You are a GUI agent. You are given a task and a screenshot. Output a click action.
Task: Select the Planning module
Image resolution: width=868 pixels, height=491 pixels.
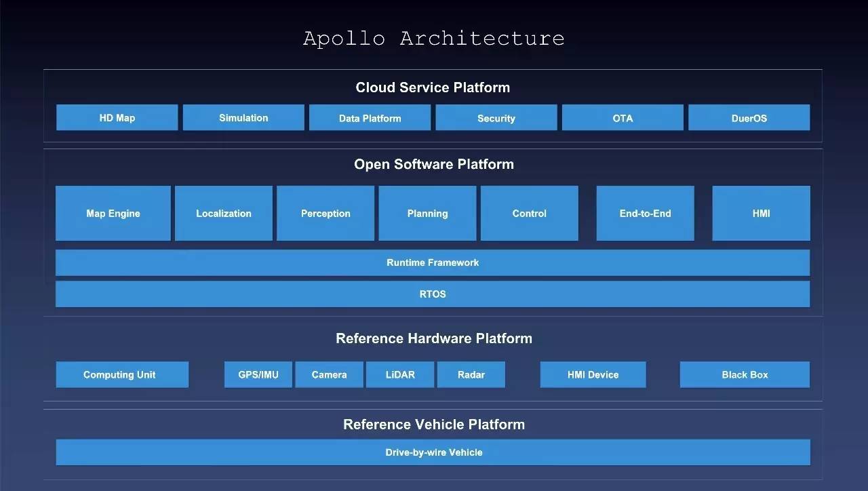427,213
